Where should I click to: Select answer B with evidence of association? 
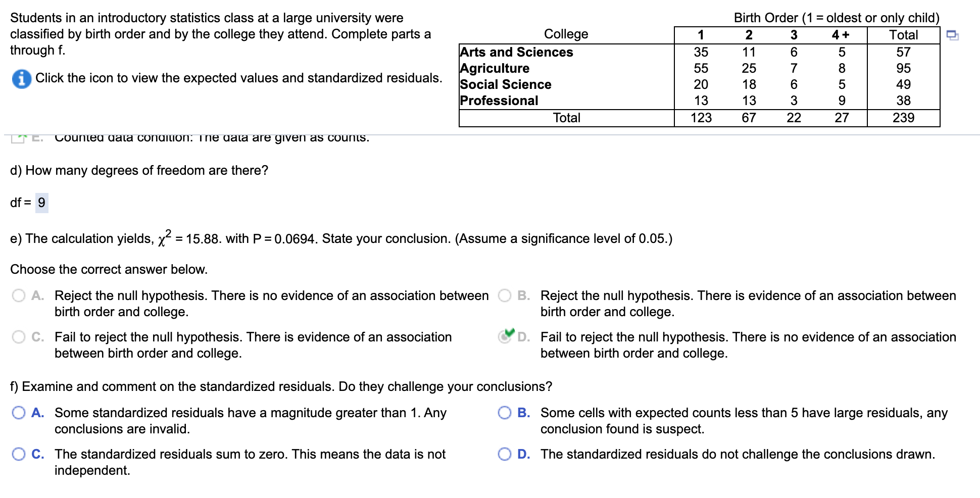(x=505, y=296)
